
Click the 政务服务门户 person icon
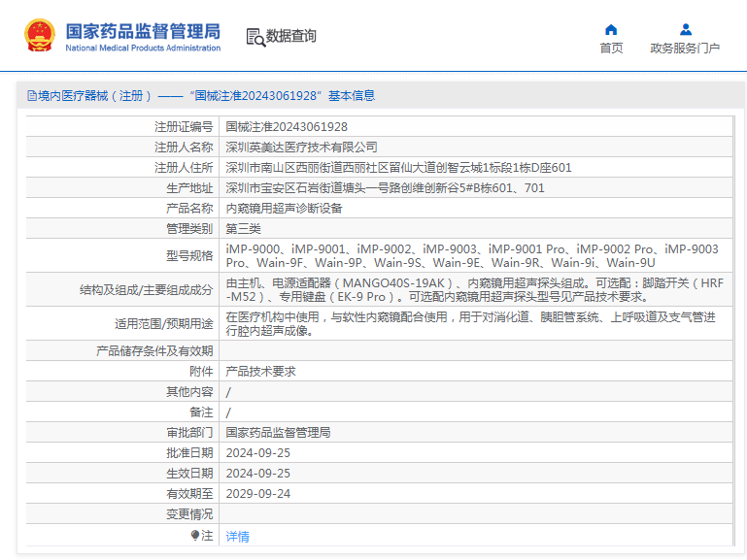(x=686, y=29)
